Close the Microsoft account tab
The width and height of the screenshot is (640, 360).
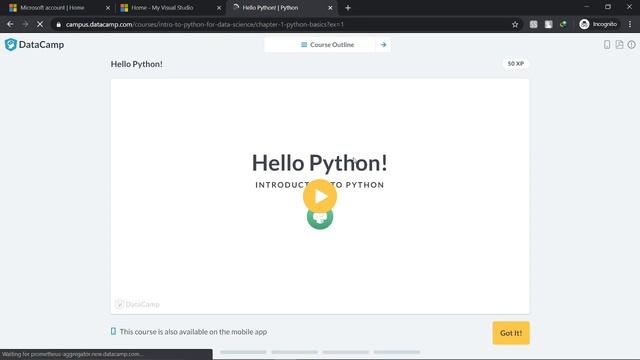point(108,8)
